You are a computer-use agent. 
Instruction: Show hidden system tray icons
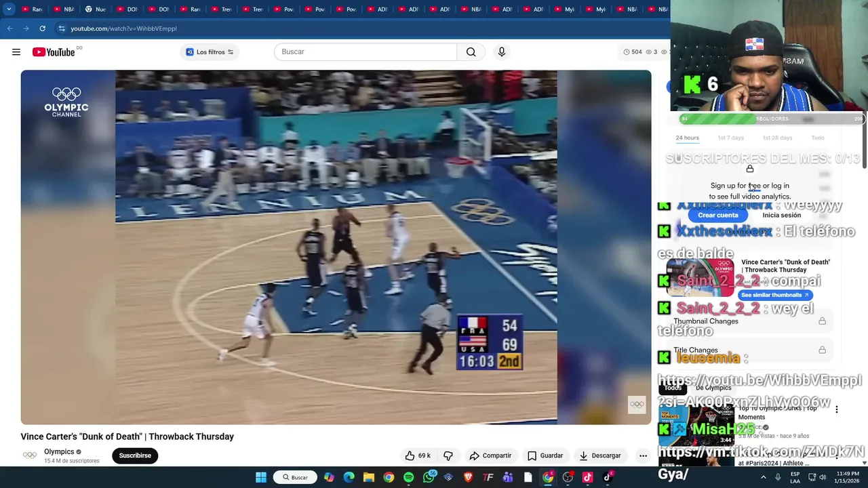[x=763, y=477]
